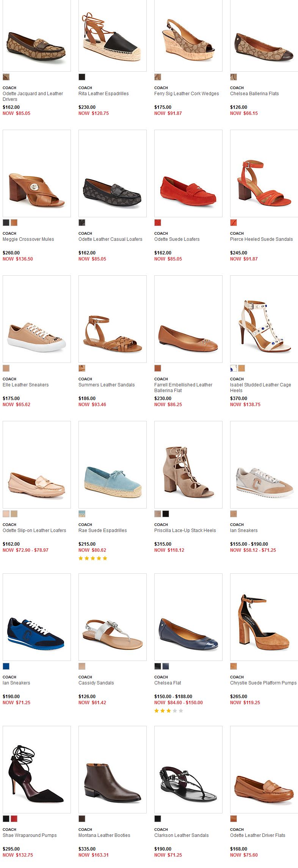Select second beige swatch for Odette Slip-on Loafers
This screenshot has height=868, width=298.
pyautogui.click(x=14, y=514)
